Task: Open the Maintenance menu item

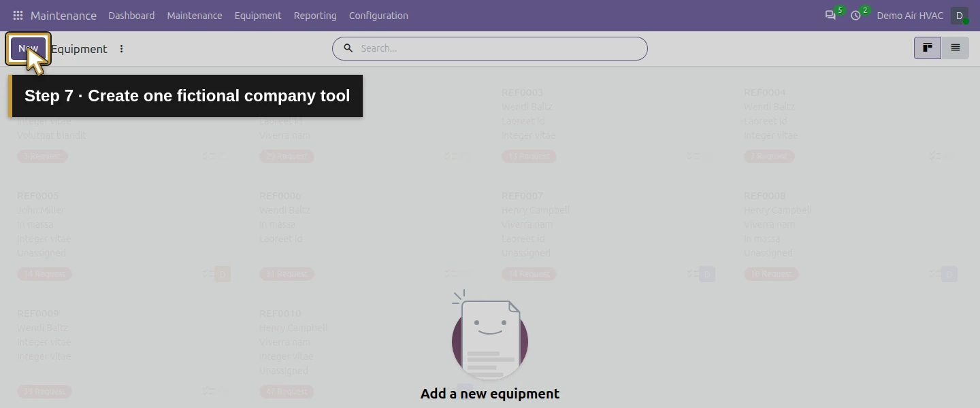Action: [195, 16]
